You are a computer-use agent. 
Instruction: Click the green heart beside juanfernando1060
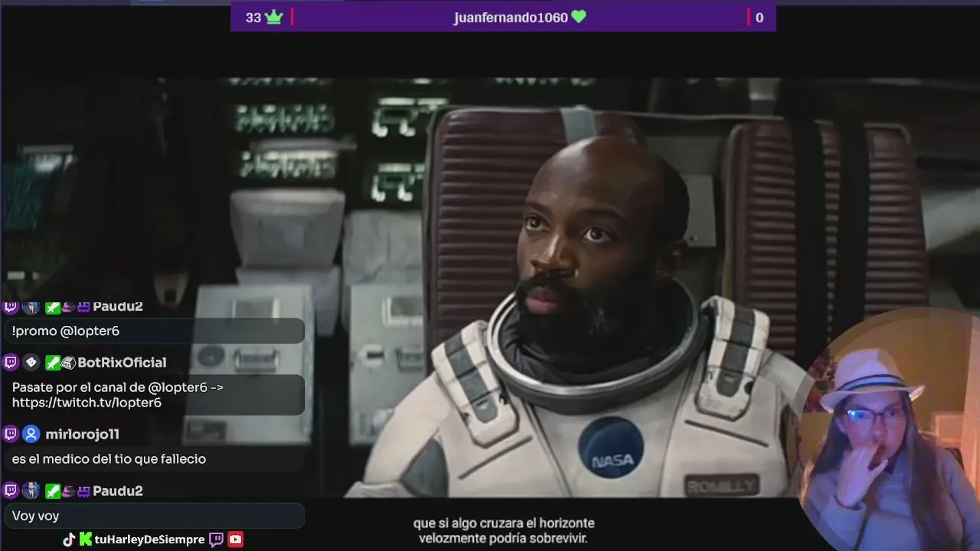[x=579, y=17]
